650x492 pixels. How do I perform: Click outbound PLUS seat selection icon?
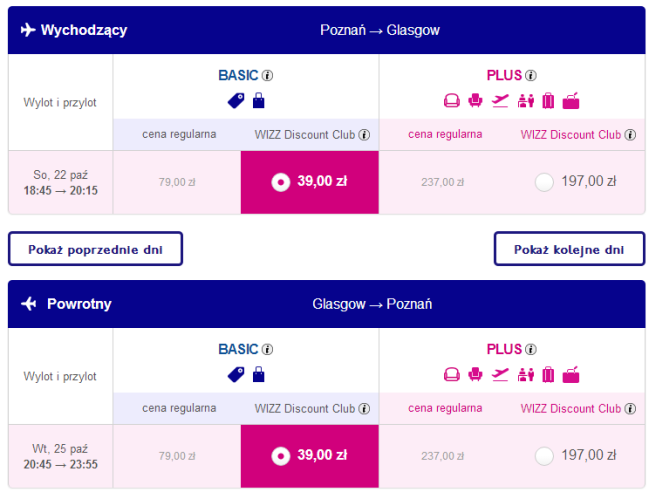click(475, 101)
